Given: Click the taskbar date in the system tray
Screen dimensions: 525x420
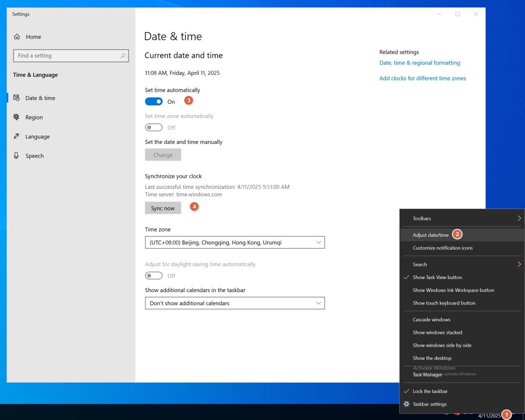Looking at the screenshot, I should [x=489, y=415].
